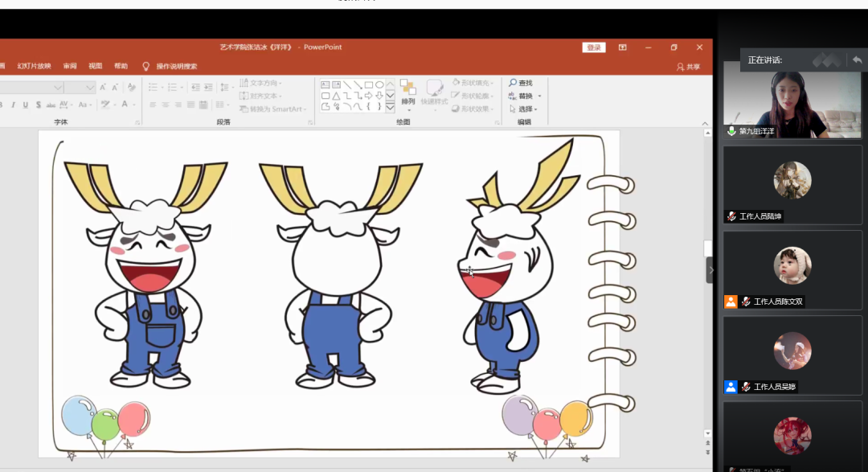Click the clear all formatting icon

point(131,88)
